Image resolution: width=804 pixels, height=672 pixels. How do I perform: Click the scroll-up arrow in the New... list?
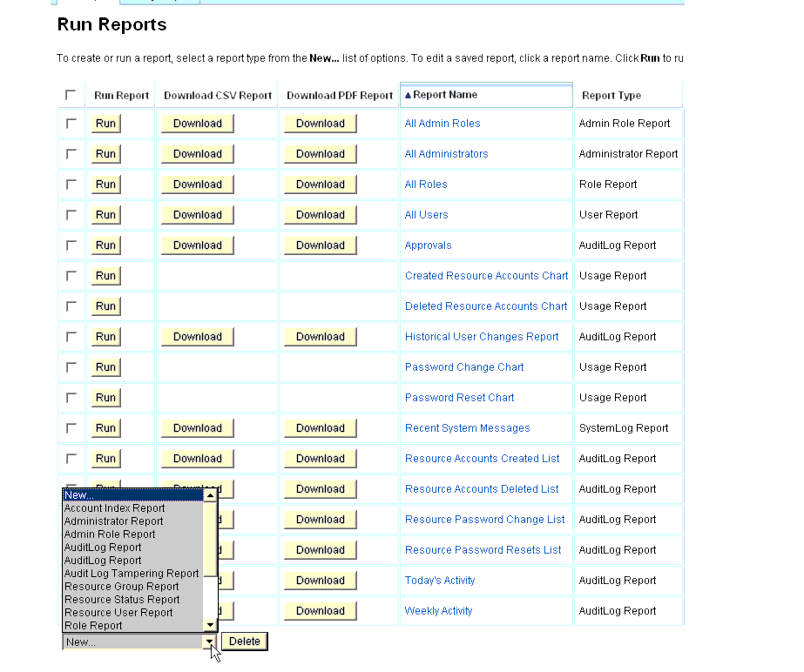210,495
